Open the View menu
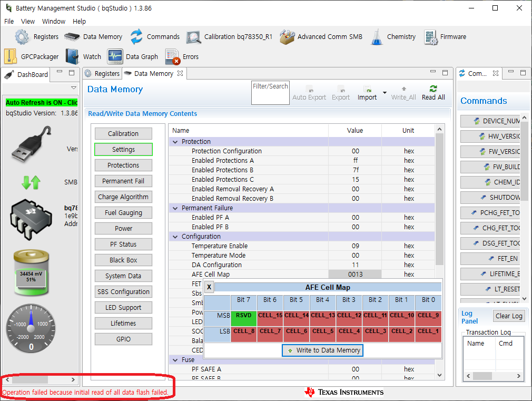Image resolution: width=532 pixels, height=401 pixels. (28, 22)
